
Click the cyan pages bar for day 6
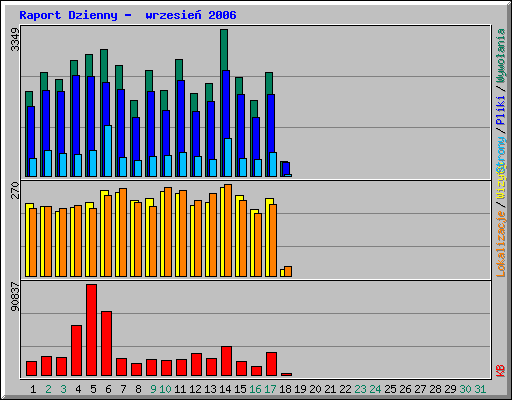click(x=108, y=151)
